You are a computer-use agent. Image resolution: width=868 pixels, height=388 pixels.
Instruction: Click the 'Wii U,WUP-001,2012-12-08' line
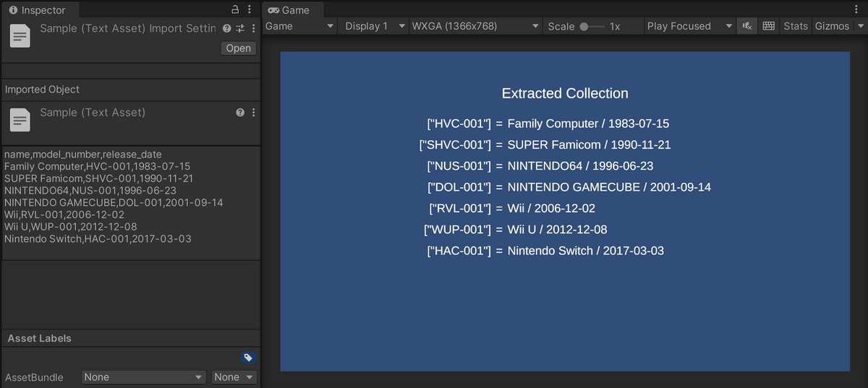tap(70, 226)
